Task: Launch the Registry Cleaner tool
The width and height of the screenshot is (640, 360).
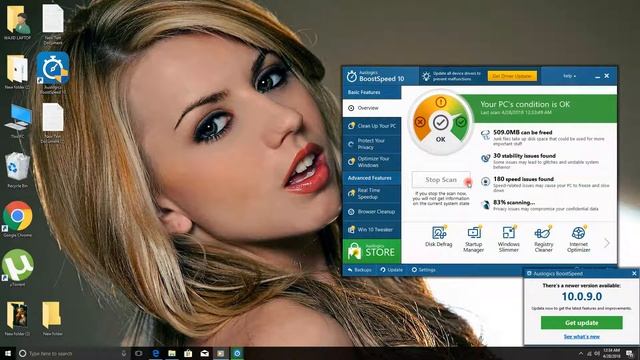Action: tap(543, 239)
